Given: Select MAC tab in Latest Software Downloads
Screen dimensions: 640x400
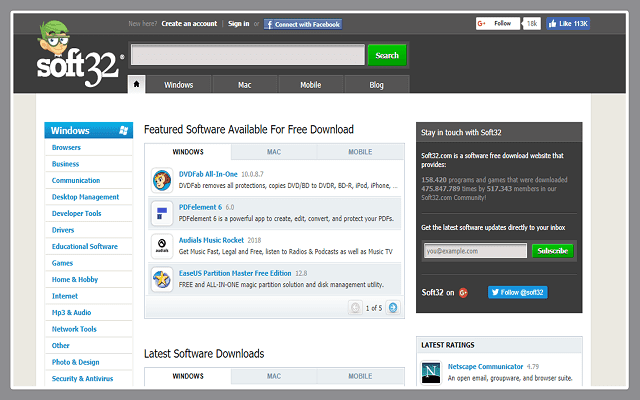Looking at the screenshot, I should [x=274, y=376].
